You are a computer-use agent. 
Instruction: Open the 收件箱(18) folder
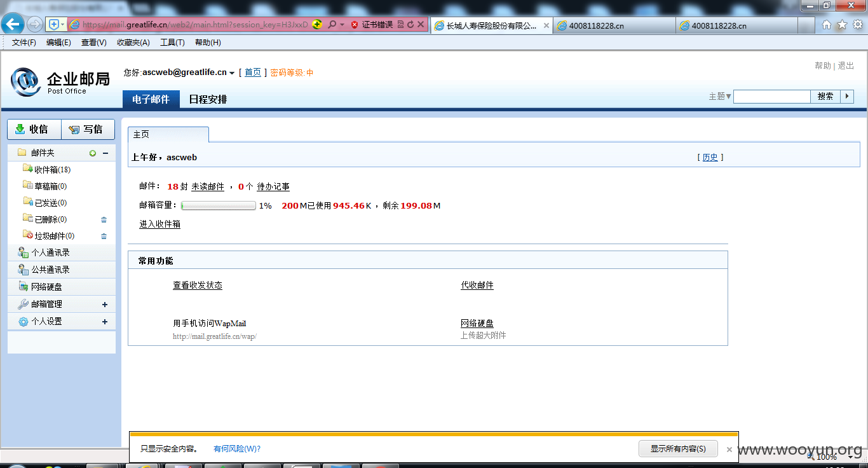(52, 170)
